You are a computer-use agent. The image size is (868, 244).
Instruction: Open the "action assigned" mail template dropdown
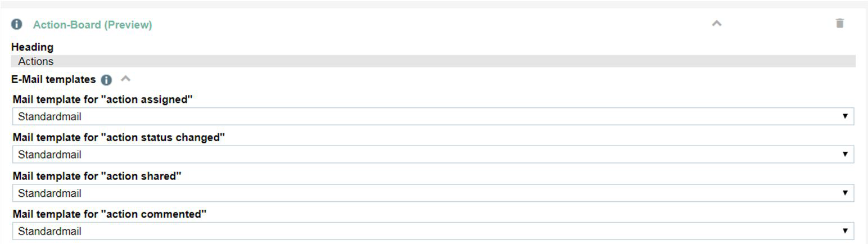point(433,116)
